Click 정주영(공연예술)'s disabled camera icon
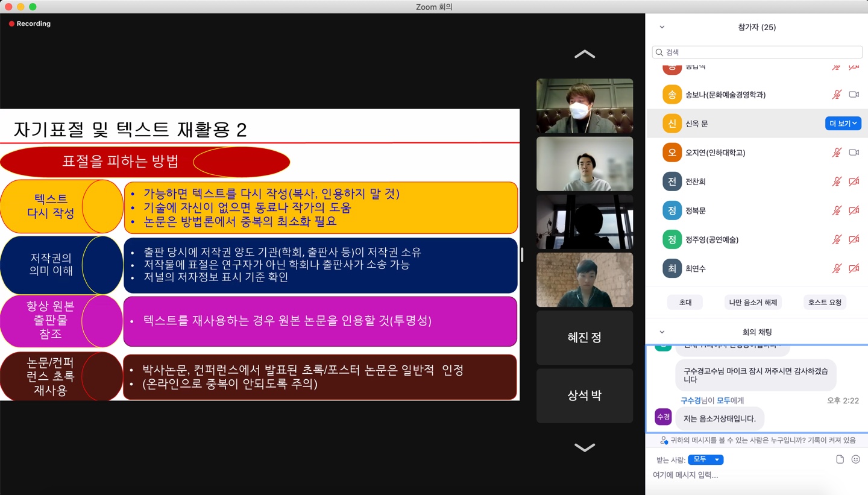868x495 pixels. (x=854, y=239)
